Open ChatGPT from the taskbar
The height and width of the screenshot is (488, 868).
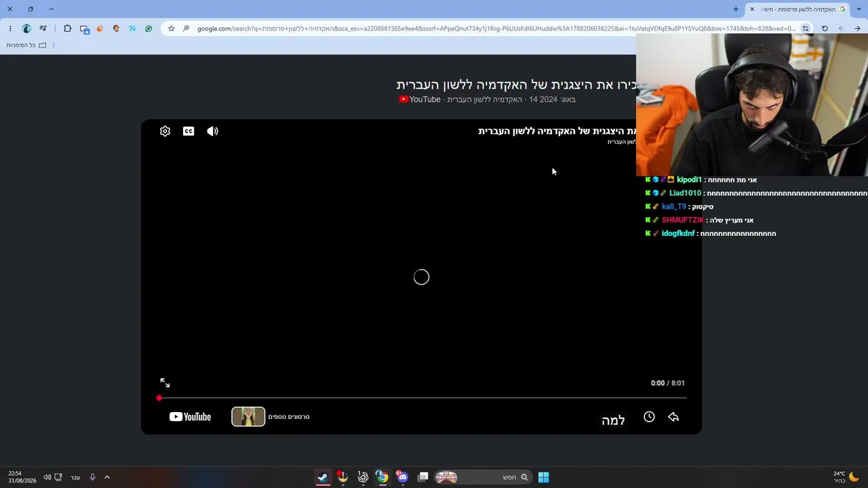pyautogui.click(x=363, y=477)
